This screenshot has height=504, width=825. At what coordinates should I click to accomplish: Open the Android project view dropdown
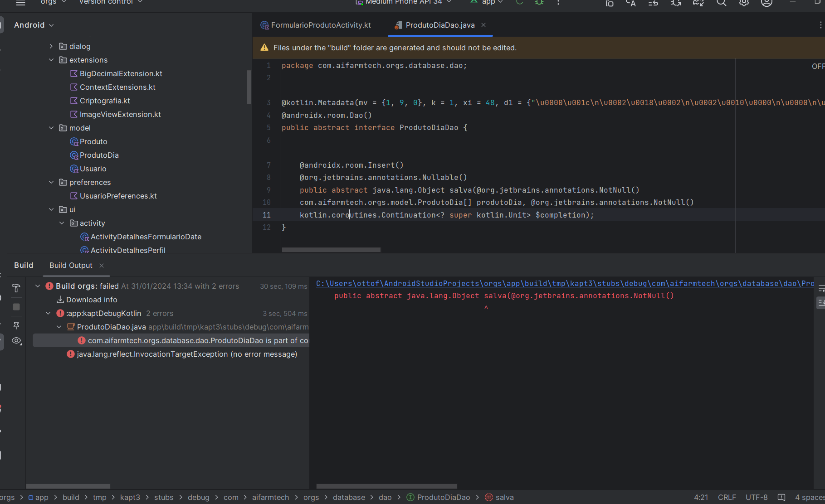pos(34,25)
